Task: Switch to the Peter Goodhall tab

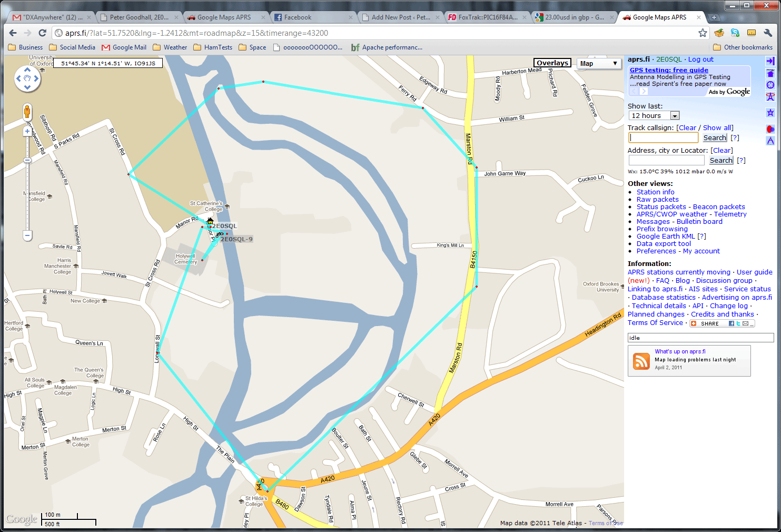Action: pos(139,17)
